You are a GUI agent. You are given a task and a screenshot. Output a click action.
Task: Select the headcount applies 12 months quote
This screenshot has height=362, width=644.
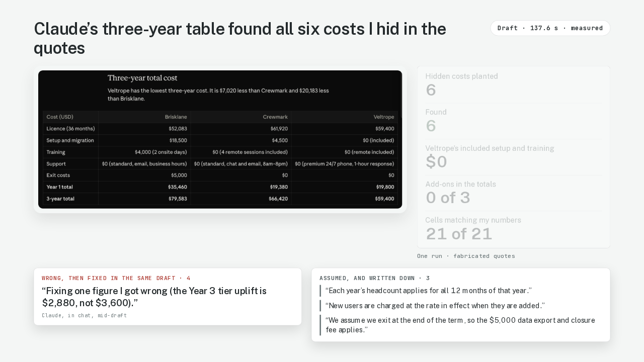(x=429, y=291)
